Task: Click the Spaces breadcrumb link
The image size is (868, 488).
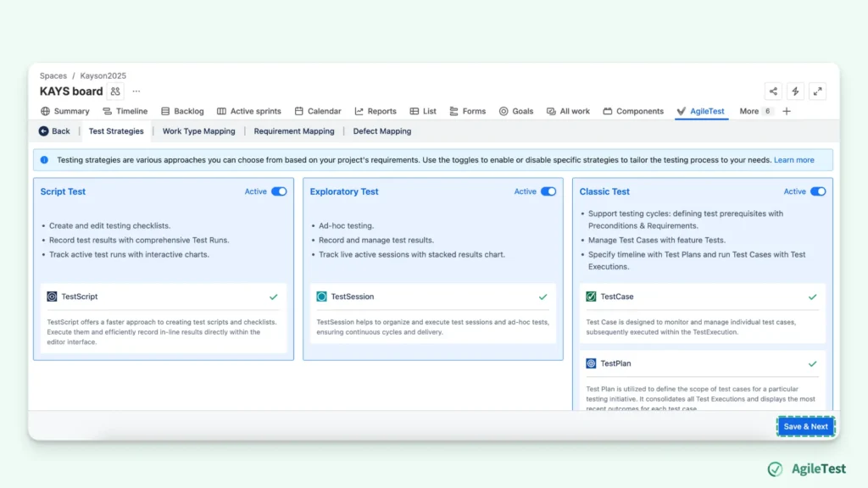Action: [x=53, y=75]
